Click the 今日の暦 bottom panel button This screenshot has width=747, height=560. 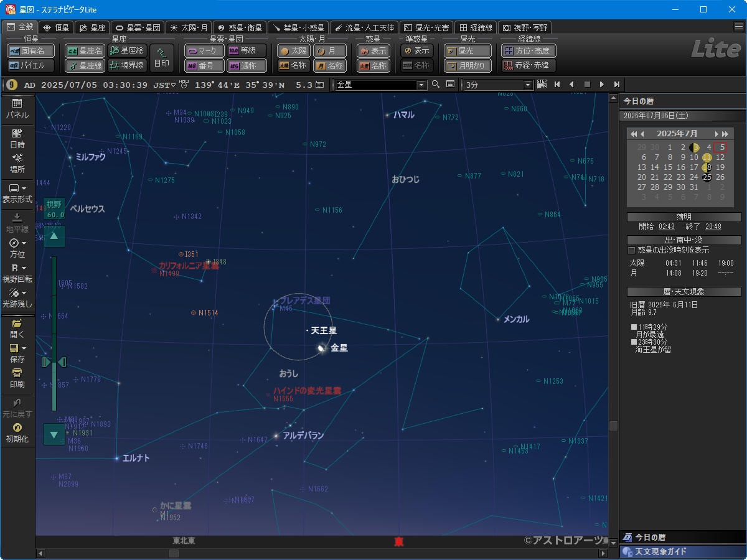683,537
